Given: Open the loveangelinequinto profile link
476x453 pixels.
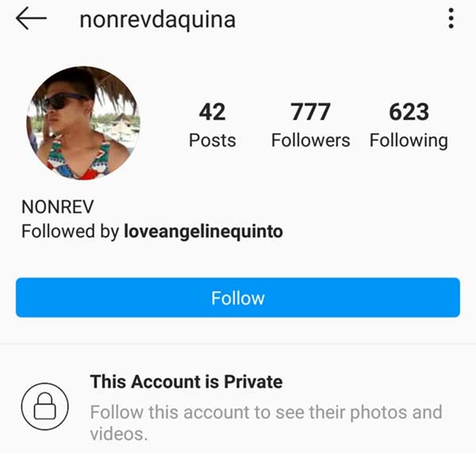Looking at the screenshot, I should (x=203, y=231).
